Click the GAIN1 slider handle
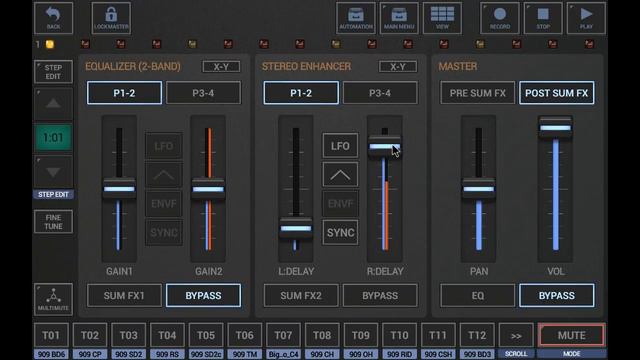 [x=119, y=189]
